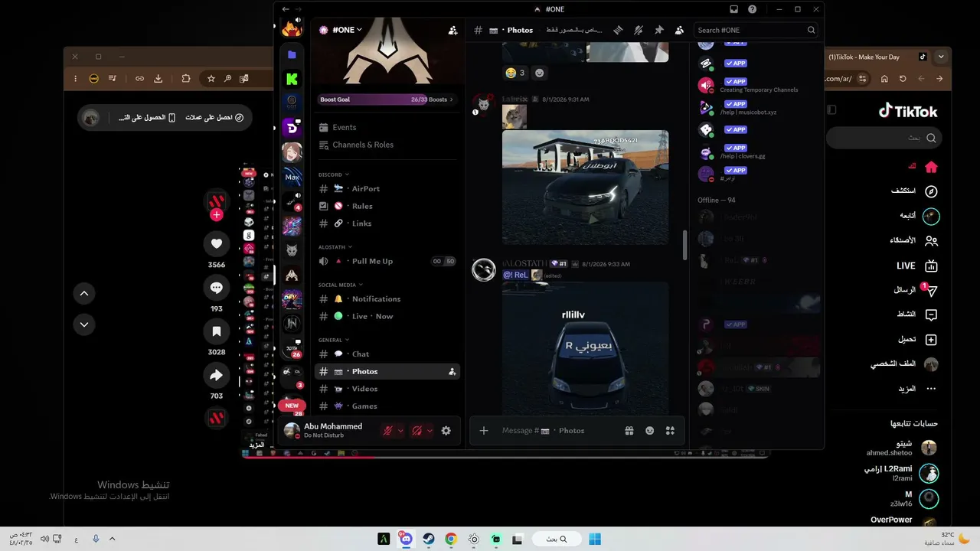Toggle headphone deafen in user panel
The width and height of the screenshot is (980, 551).
pyautogui.click(x=416, y=431)
